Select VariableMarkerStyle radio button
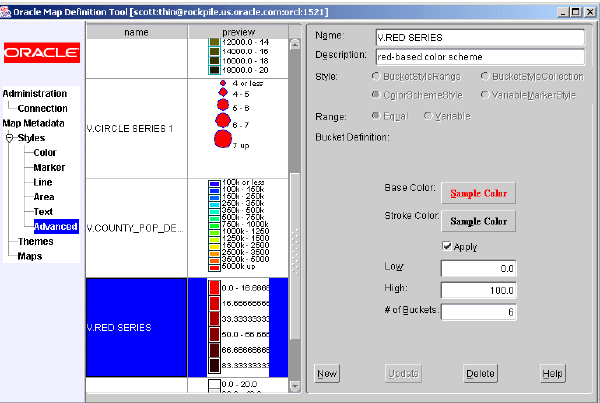 tap(528, 95)
